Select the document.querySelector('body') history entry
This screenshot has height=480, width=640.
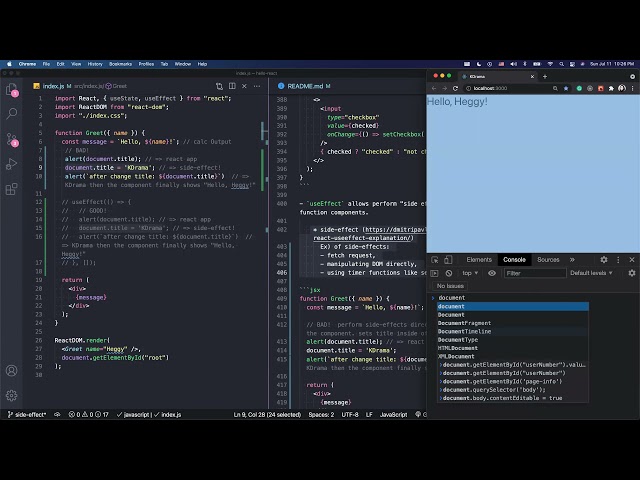point(513,390)
